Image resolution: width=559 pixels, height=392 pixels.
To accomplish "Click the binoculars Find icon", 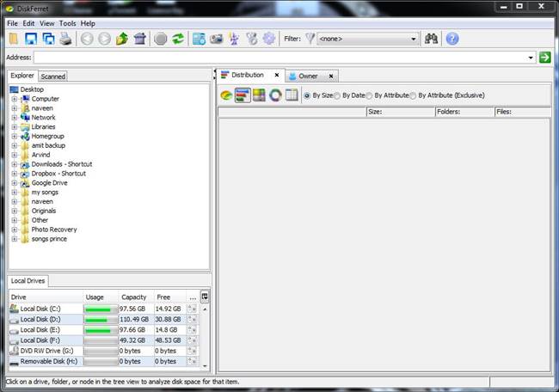I will point(432,39).
